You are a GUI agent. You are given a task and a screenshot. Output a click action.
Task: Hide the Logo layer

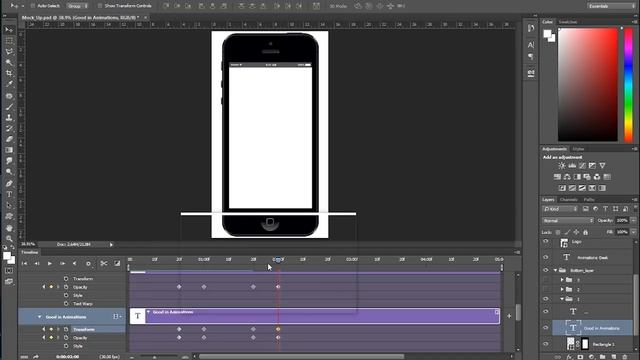coord(546,242)
